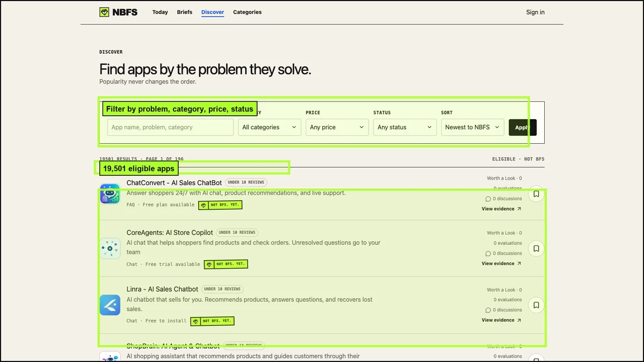The height and width of the screenshot is (362, 644).
Task: Click Linra's Not BFS Yet diamond badge
Action: click(x=212, y=321)
